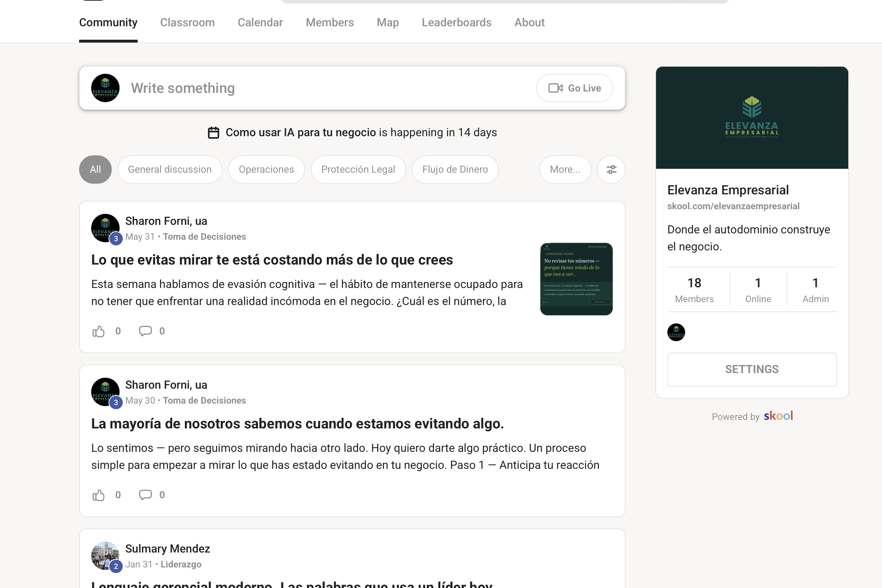The height and width of the screenshot is (588, 882).
Task: View the 1 Online count
Action: tap(758, 290)
